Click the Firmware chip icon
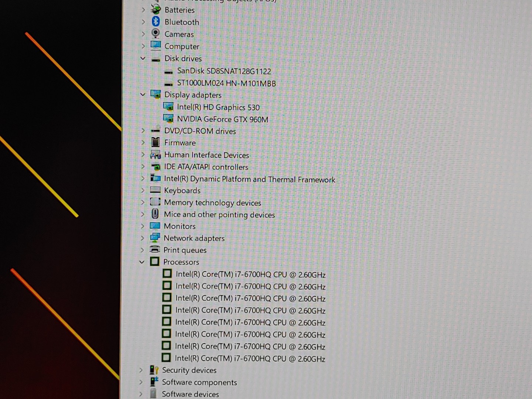The width and height of the screenshot is (532, 399). (x=156, y=142)
